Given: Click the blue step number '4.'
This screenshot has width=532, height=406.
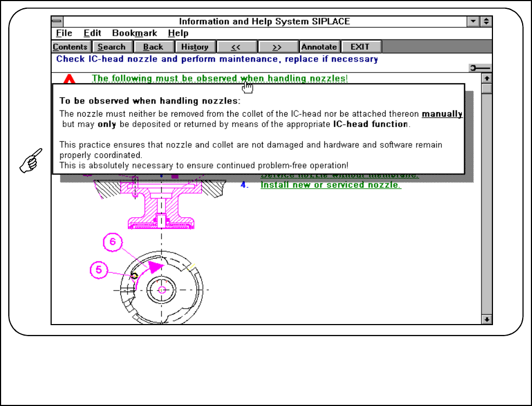Looking at the screenshot, I should [x=245, y=185].
